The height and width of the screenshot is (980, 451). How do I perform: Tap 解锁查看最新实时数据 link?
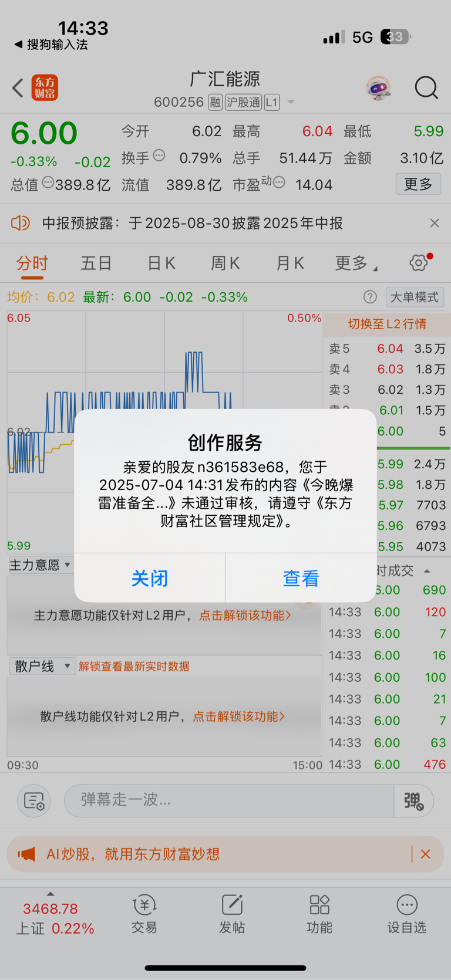click(134, 666)
